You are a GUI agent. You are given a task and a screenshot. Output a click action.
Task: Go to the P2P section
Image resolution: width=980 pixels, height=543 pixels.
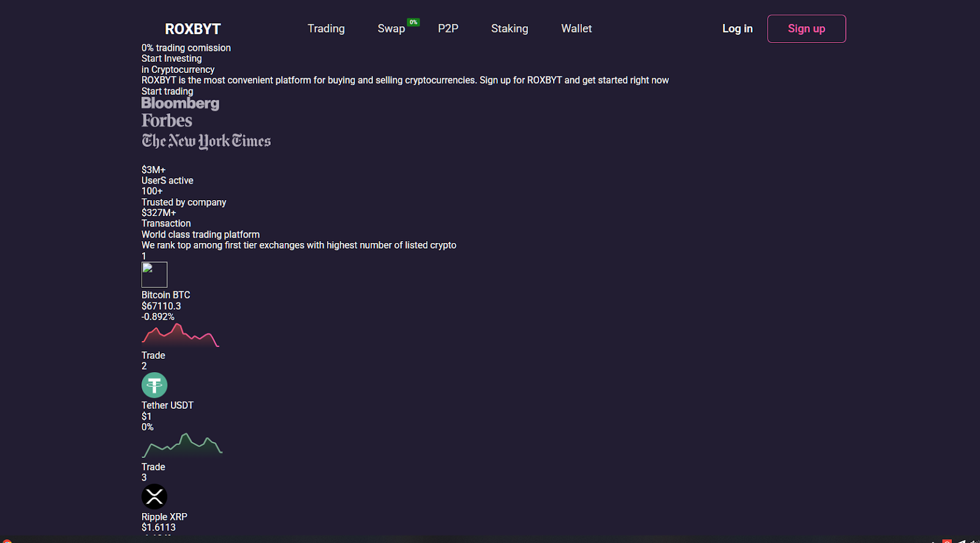448,29
